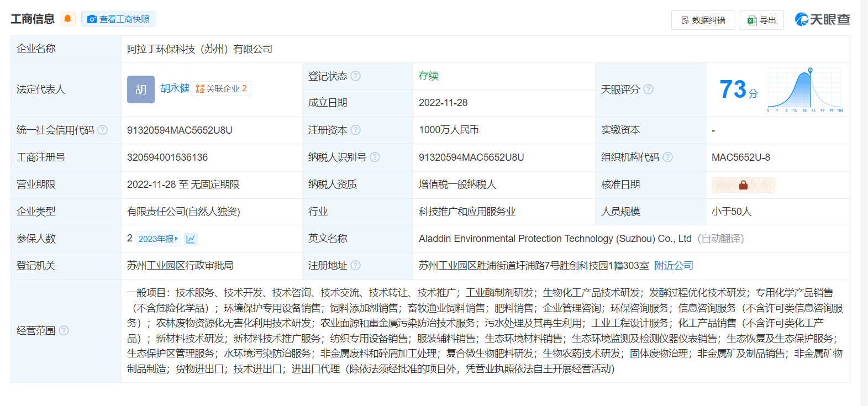Click help icon next to 注册资本
This screenshot has width=868, height=406.
(x=356, y=130)
